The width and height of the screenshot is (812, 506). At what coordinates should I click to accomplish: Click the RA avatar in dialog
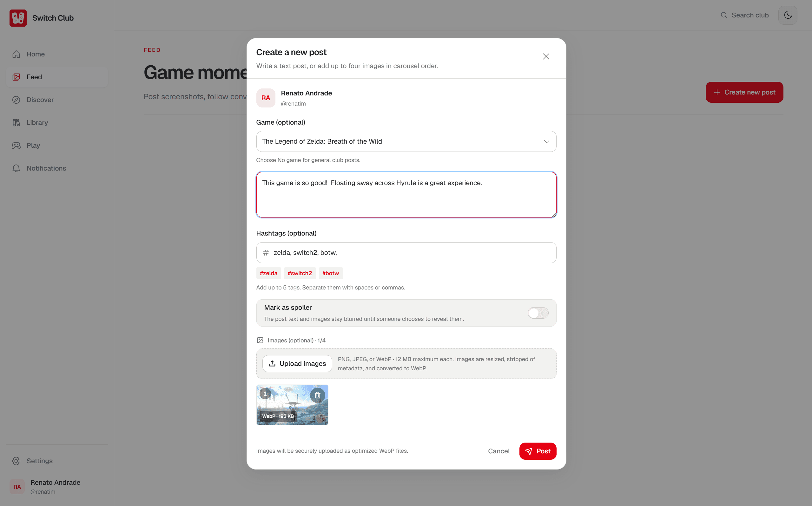(266, 98)
